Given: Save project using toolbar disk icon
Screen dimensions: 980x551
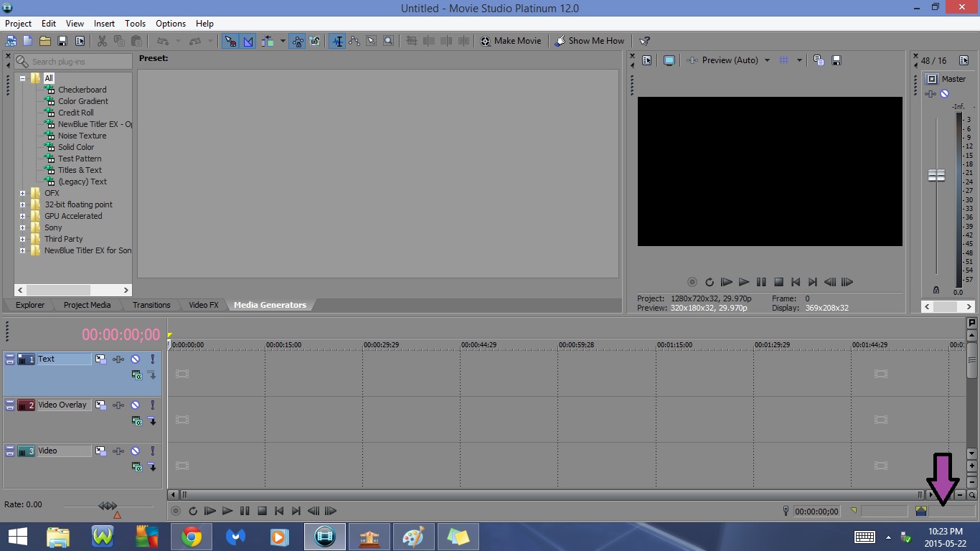Looking at the screenshot, I should tap(62, 41).
